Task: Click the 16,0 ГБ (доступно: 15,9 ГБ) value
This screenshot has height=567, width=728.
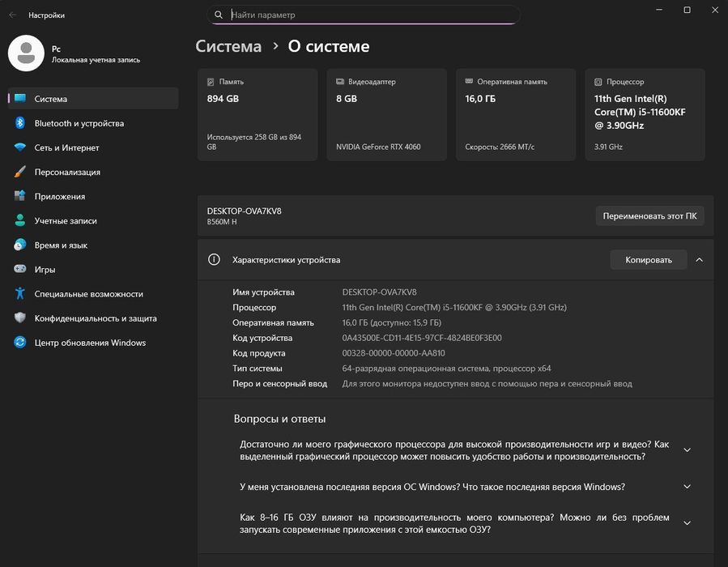Action: click(x=391, y=322)
